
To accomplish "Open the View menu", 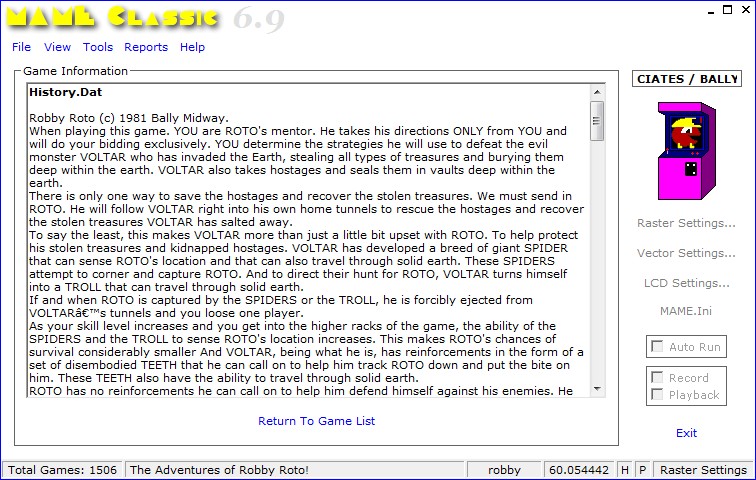I will click(x=57, y=47).
